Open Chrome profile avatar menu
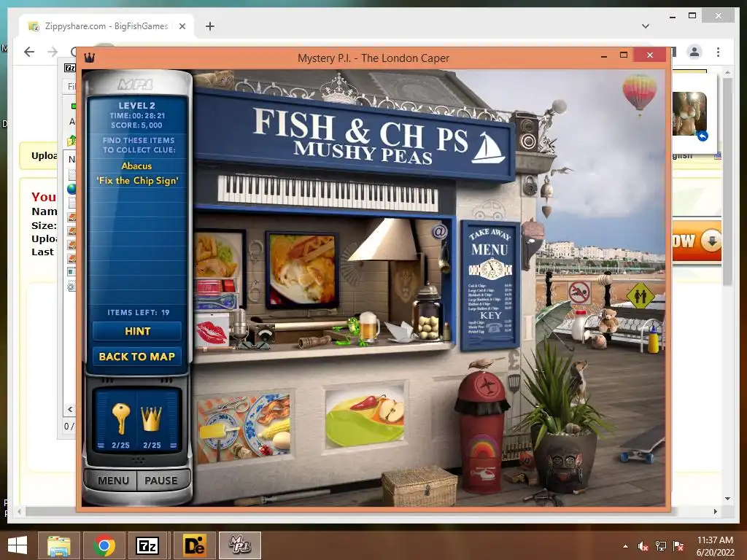This screenshot has width=747, height=560. tap(694, 52)
